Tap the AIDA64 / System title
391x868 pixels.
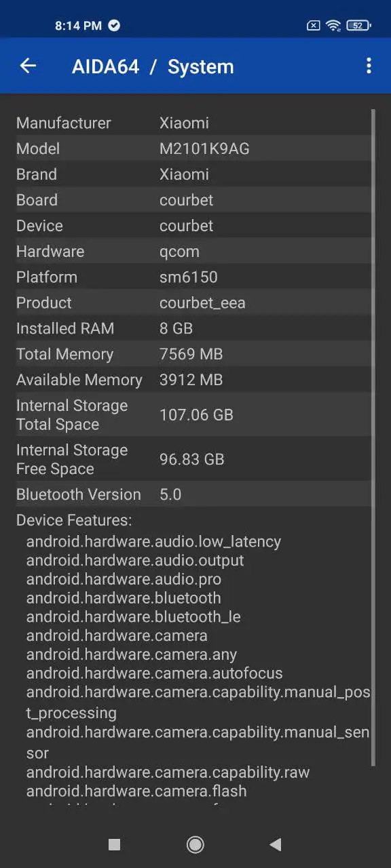(153, 66)
